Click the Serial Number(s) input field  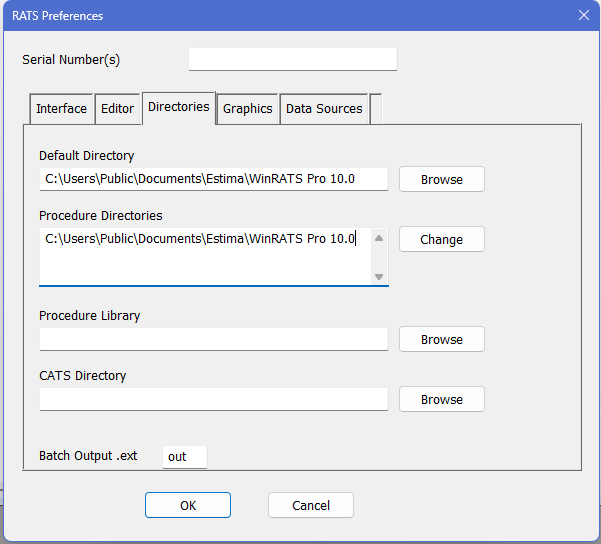(292, 60)
